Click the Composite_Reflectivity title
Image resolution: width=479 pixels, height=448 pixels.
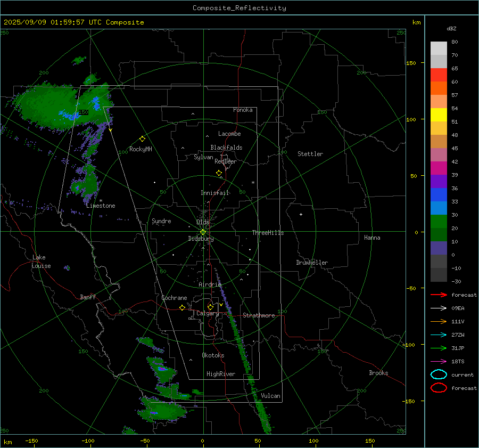(240, 8)
